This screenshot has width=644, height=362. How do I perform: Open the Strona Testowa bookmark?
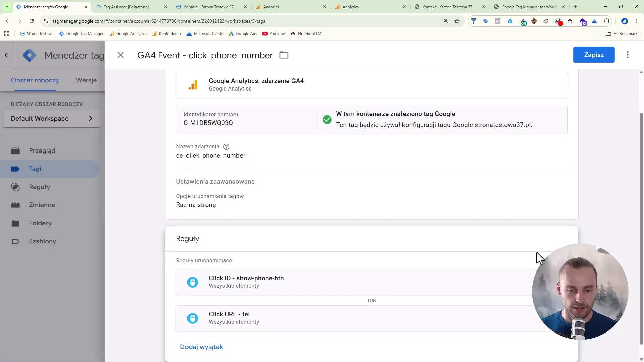pyautogui.click(x=37, y=34)
